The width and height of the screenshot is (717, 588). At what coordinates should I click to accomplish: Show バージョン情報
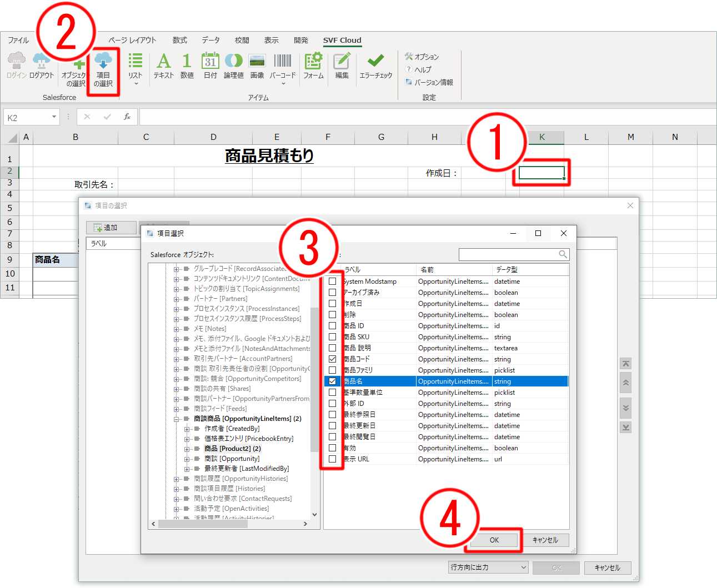click(x=429, y=82)
